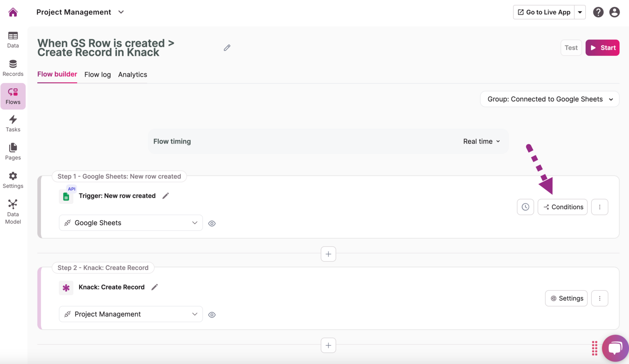This screenshot has height=364, width=629.
Task: Open the user account profile icon
Action: pyautogui.click(x=614, y=12)
